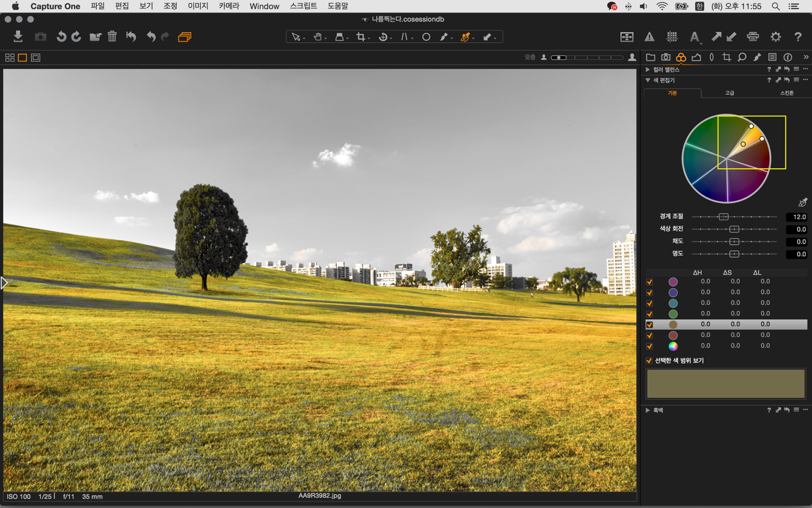
Task: Uncheck the purple color range checkbox
Action: [650, 282]
